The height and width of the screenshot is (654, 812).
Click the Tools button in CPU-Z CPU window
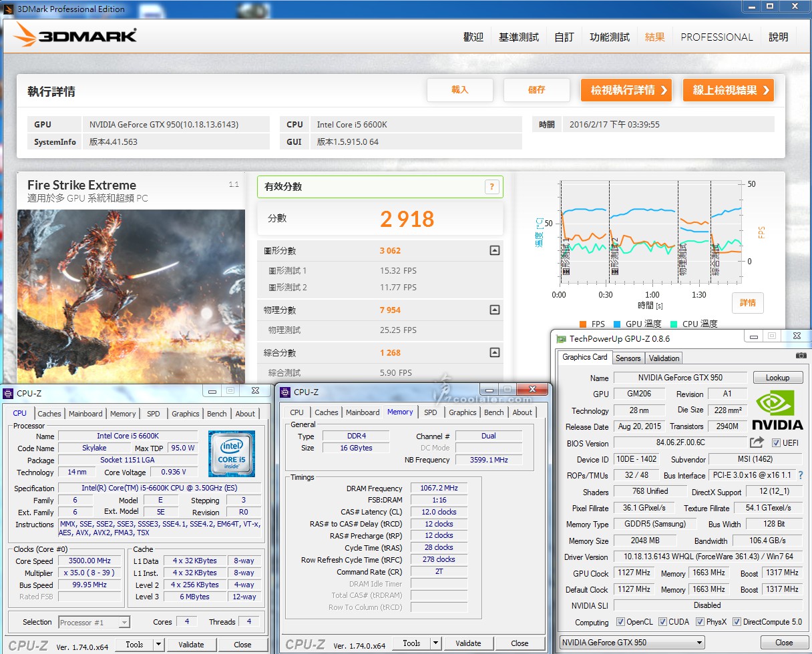(135, 645)
